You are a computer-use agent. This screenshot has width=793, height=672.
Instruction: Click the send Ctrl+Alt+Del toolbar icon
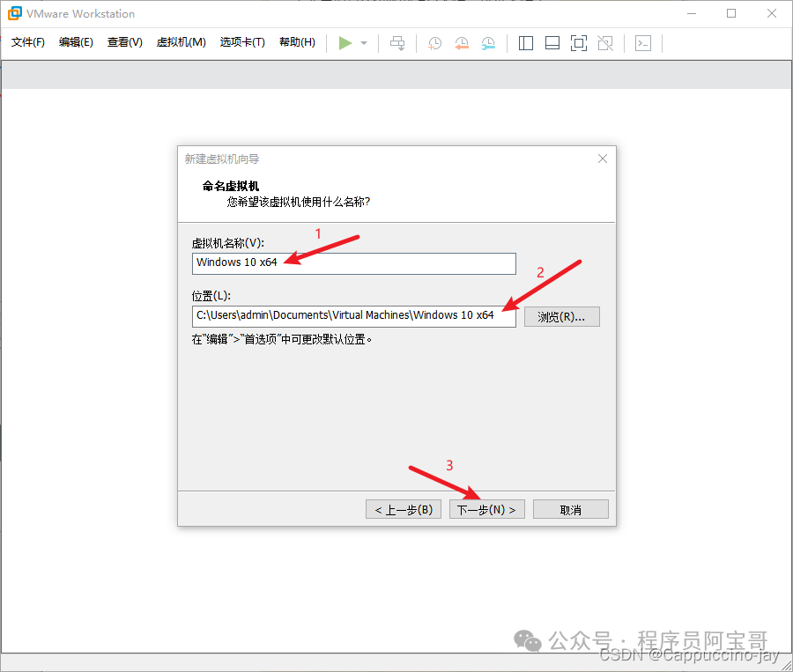397,43
